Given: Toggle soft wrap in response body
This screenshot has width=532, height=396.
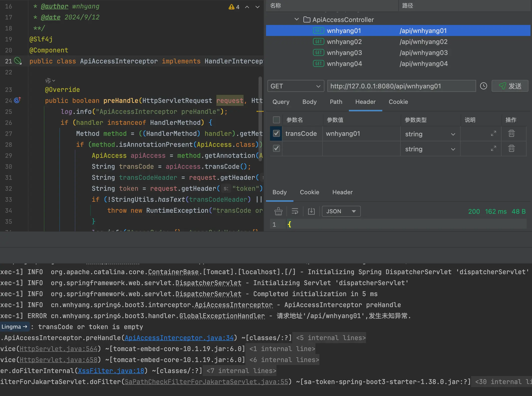Looking at the screenshot, I should [x=295, y=211].
